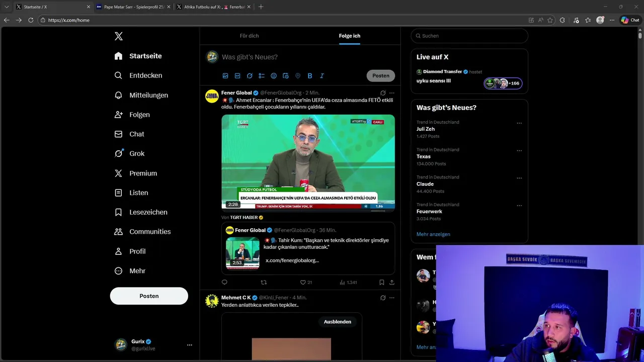Add an image to the new post

tap(225, 76)
